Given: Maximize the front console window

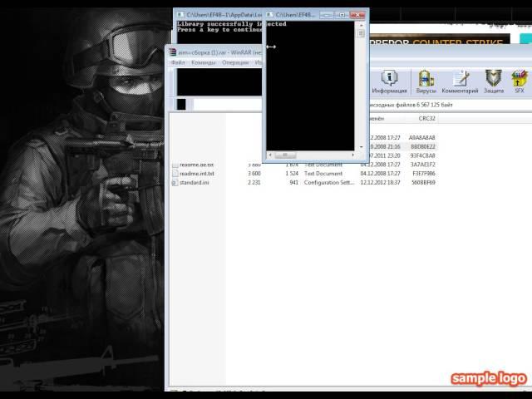Looking at the screenshot, I should point(342,15).
